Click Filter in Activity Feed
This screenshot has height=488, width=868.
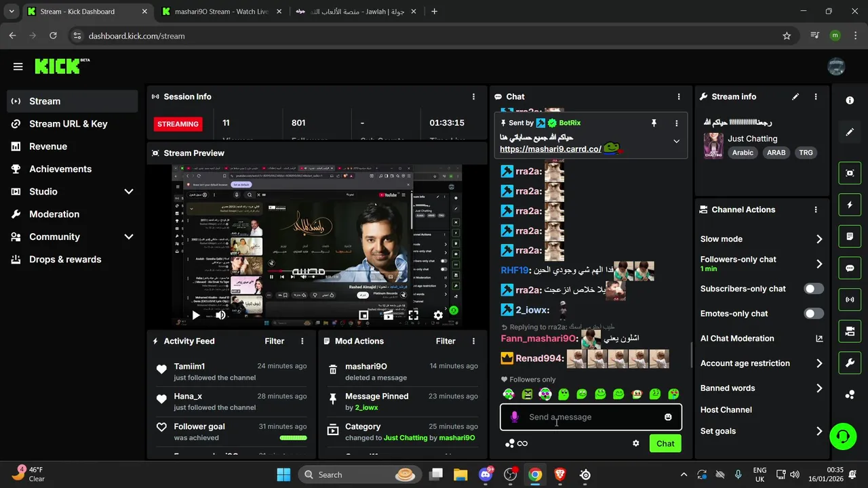(x=275, y=342)
